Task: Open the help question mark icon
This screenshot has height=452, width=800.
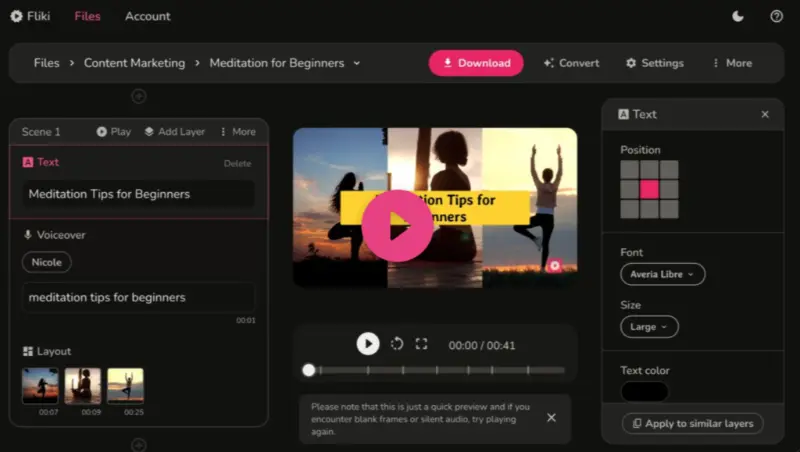Action: [777, 16]
